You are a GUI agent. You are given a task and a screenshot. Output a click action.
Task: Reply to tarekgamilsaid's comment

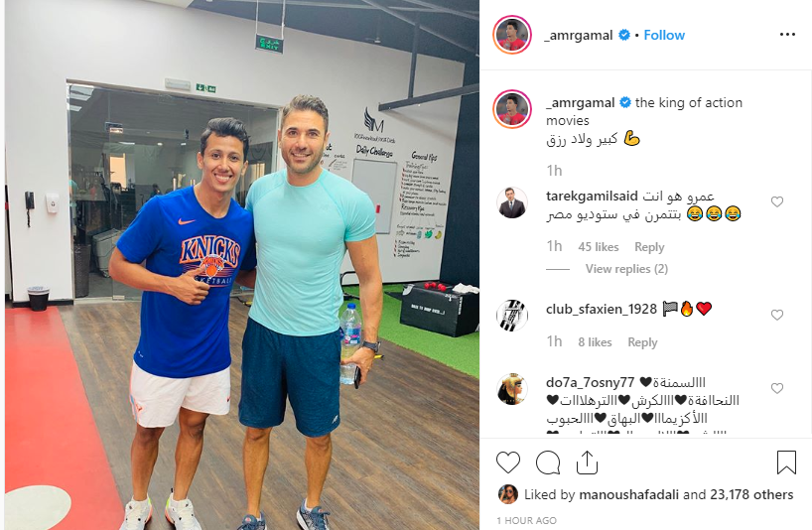(649, 247)
